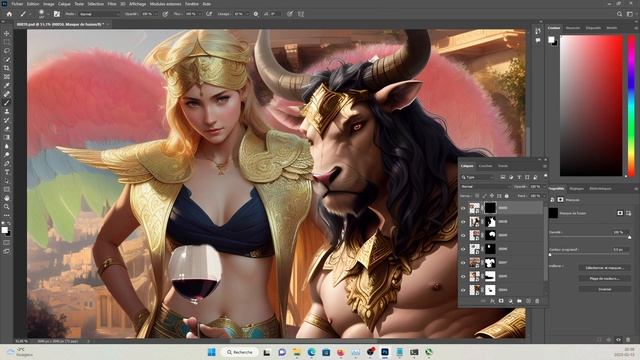Open the layer blend mode dropdown
Viewport: 640px width, 360px height.
click(486, 187)
